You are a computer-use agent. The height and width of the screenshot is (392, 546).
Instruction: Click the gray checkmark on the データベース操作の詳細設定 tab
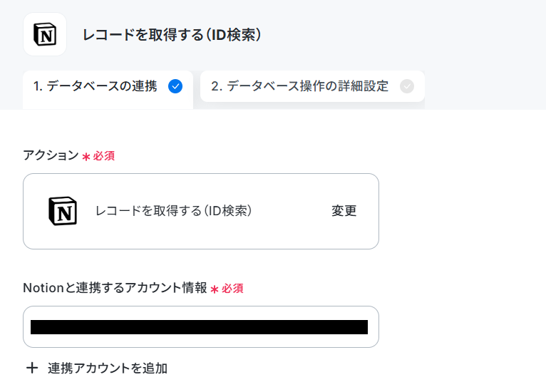pos(407,86)
